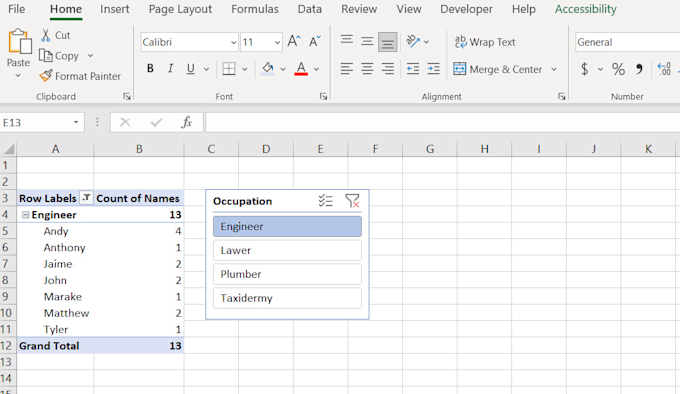Open Merge & Center dropdown arrow
The image size is (680, 394).
[554, 69]
